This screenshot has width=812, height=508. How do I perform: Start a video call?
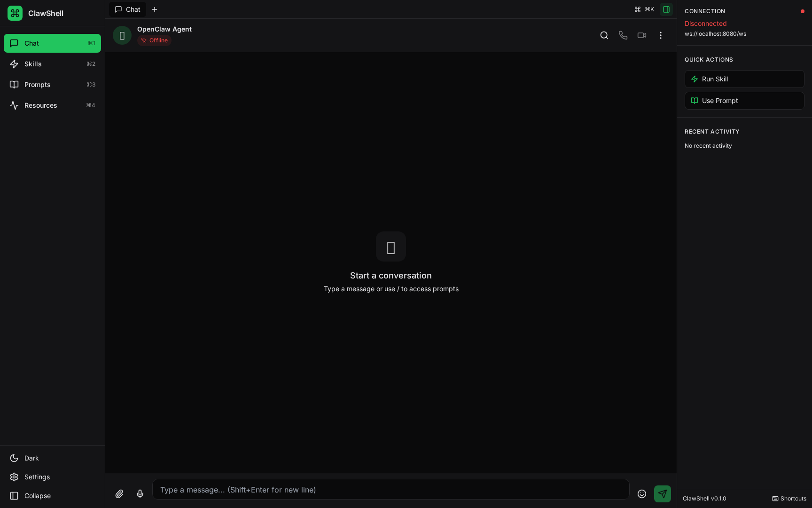642,35
